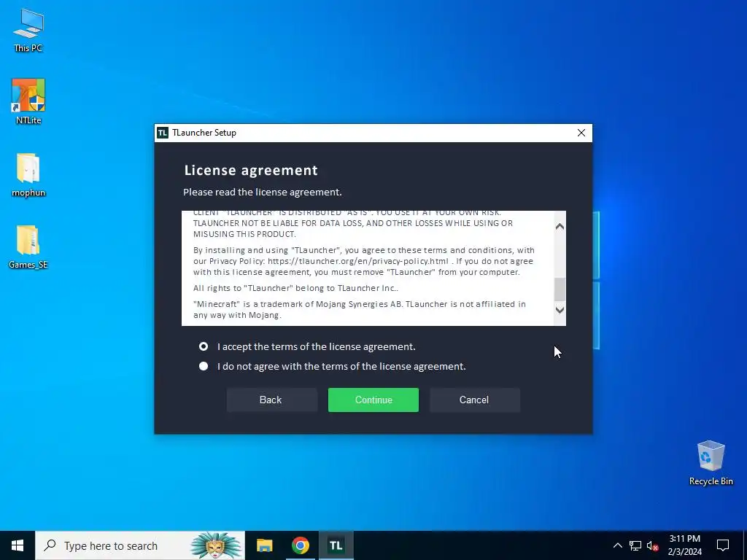Select the mophun folder on desktop
The image size is (747, 560).
28,174
